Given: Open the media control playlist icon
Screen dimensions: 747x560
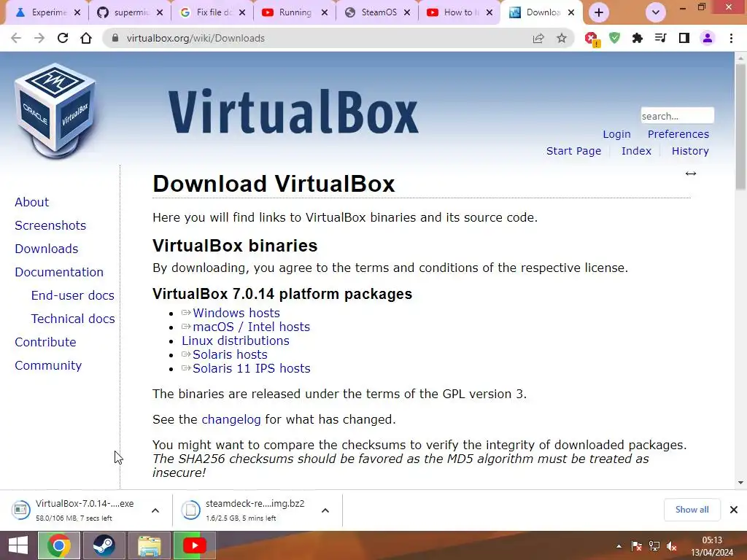Looking at the screenshot, I should pyautogui.click(x=661, y=38).
